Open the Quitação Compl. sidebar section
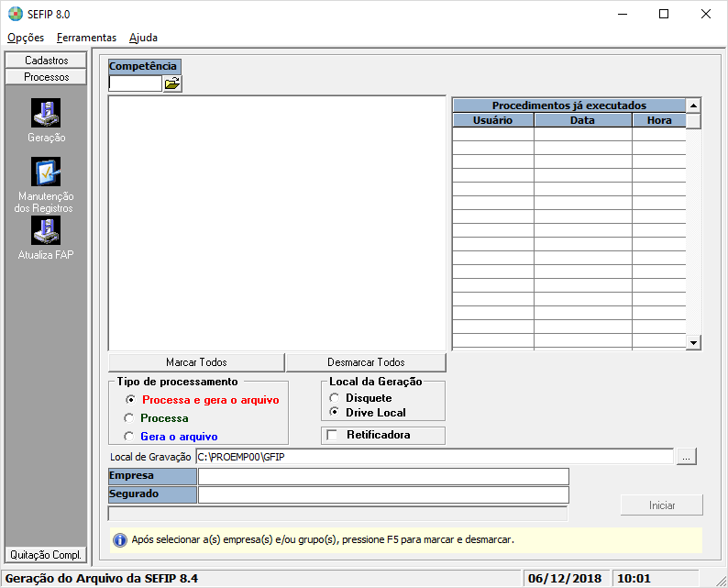Viewport: 728px width, 588px height. coord(46,555)
